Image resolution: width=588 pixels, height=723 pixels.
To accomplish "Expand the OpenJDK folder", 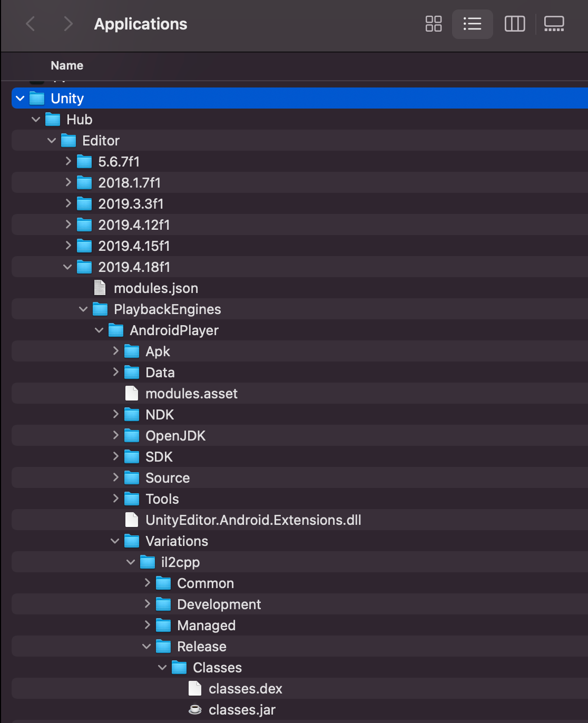I will pos(115,435).
